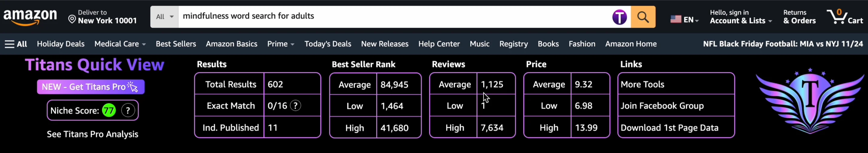Click the Links heading
868x153 pixels.
pyautogui.click(x=631, y=64)
